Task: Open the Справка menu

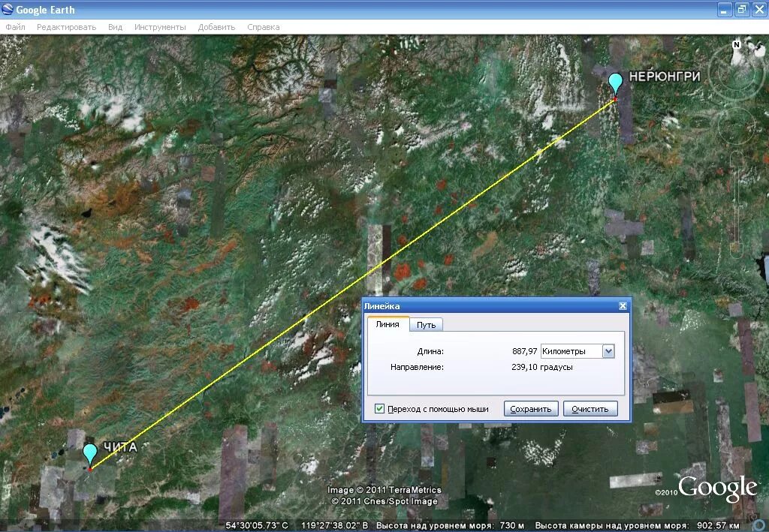Action: pyautogui.click(x=264, y=27)
